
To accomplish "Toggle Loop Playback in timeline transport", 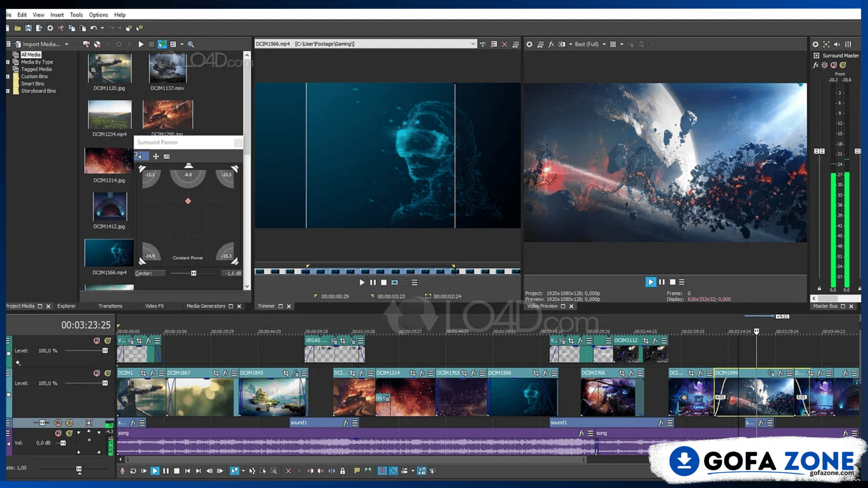I will [133, 471].
